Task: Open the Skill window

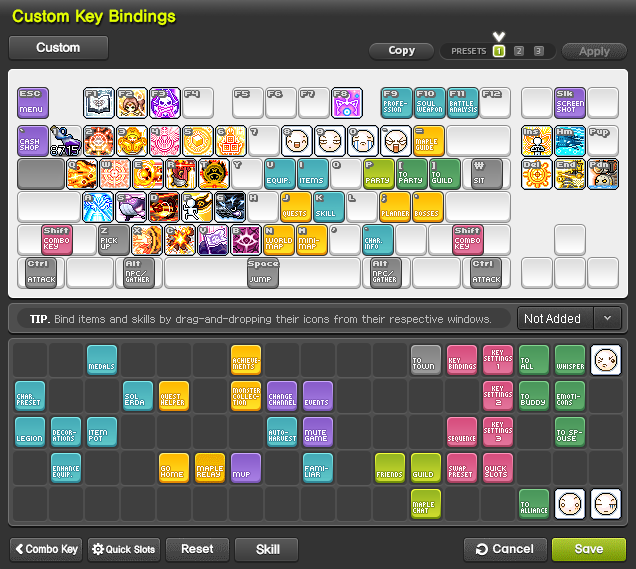Action: (267, 549)
